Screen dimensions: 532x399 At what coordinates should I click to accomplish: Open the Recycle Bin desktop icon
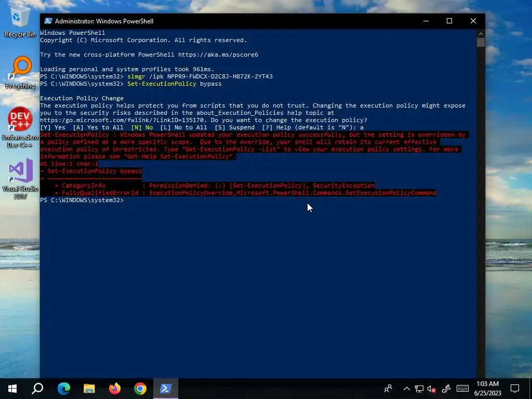20,21
